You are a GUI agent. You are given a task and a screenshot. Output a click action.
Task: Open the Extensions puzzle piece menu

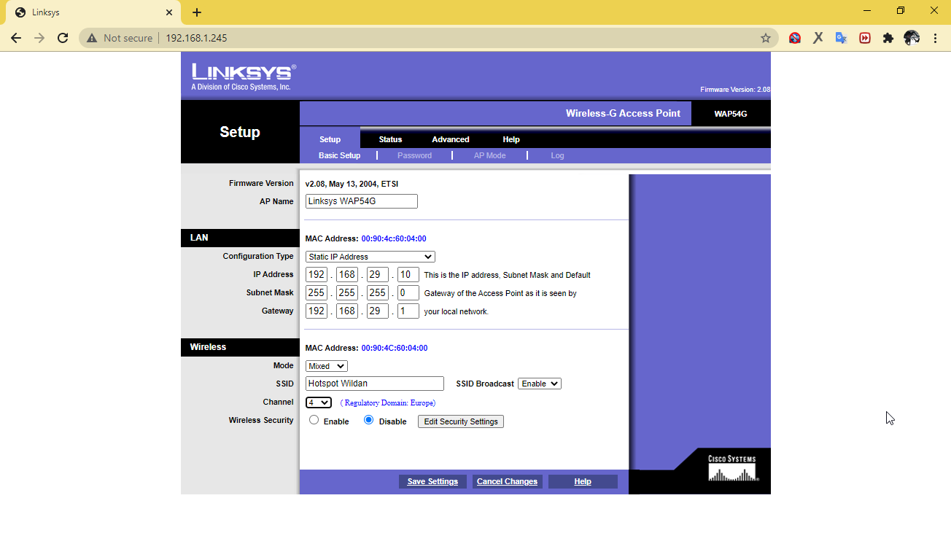coord(888,38)
